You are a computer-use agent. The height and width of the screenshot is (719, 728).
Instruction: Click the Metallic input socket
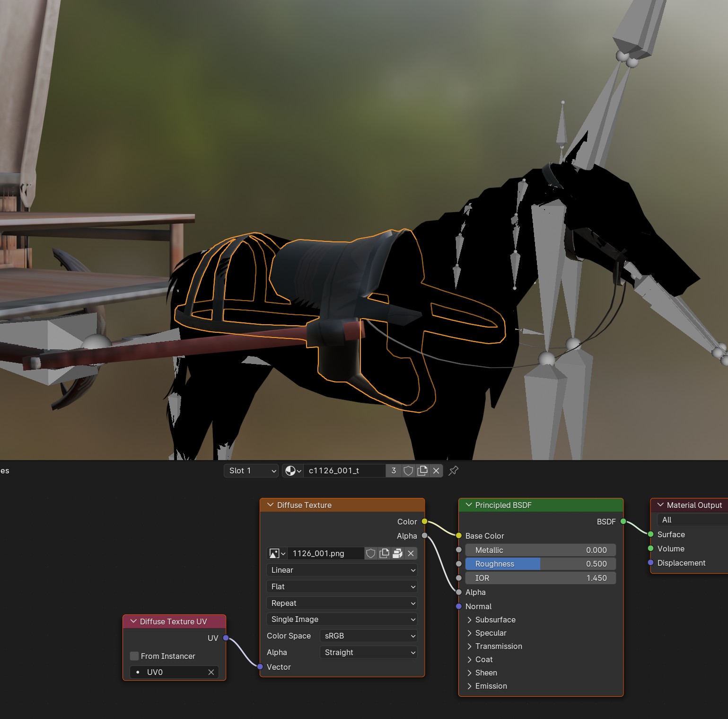458,550
